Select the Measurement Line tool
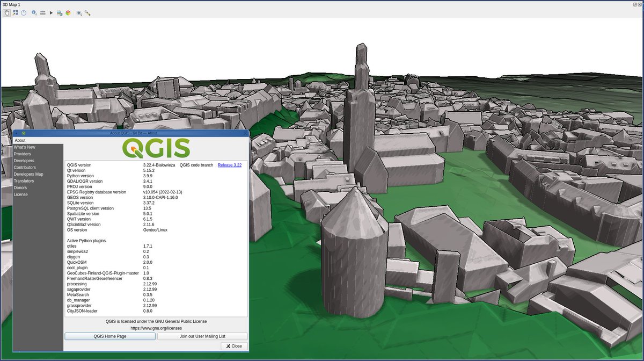Screen dimensions: 644x361 [43, 13]
